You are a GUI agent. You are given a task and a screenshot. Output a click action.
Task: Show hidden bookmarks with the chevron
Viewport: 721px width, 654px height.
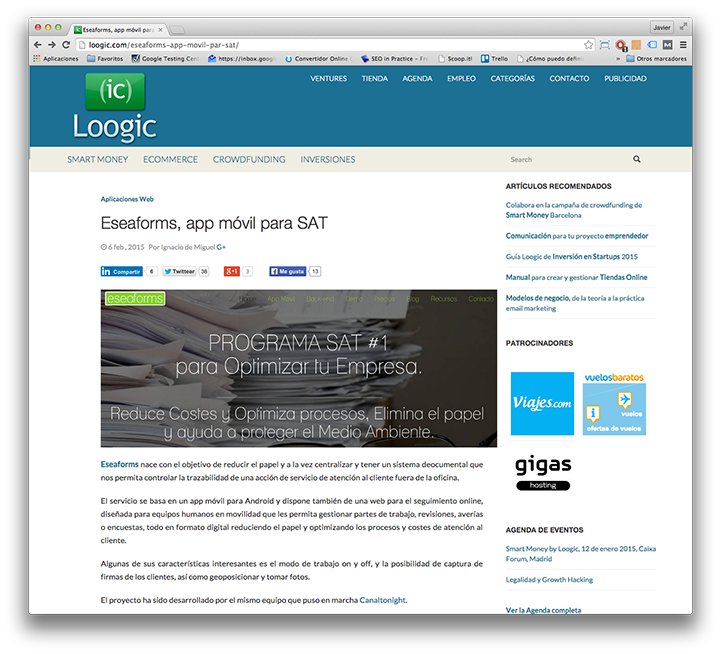618,58
